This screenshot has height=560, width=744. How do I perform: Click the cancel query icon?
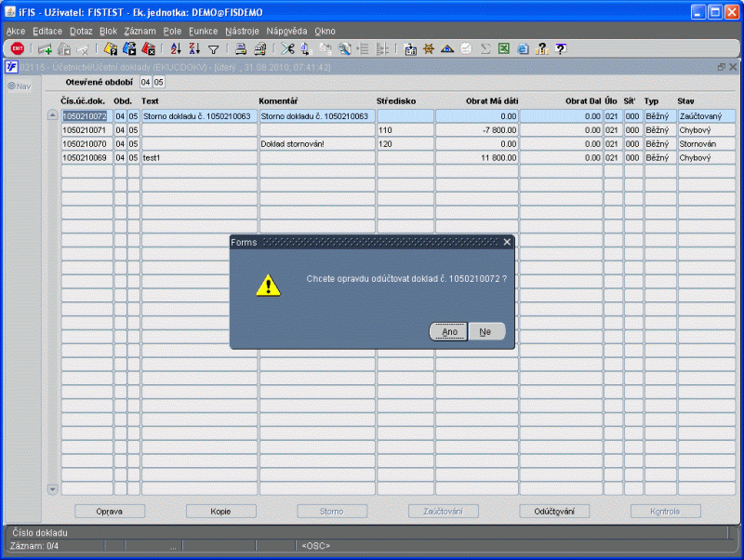[148, 48]
